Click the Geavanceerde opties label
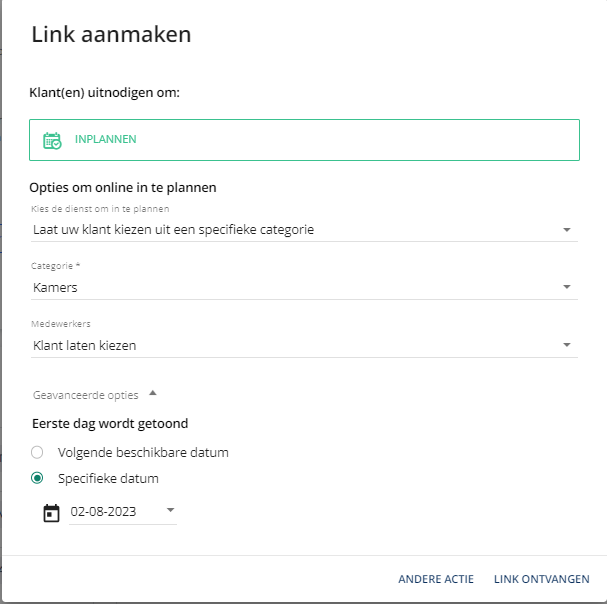The height and width of the screenshot is (604, 607). [86, 395]
